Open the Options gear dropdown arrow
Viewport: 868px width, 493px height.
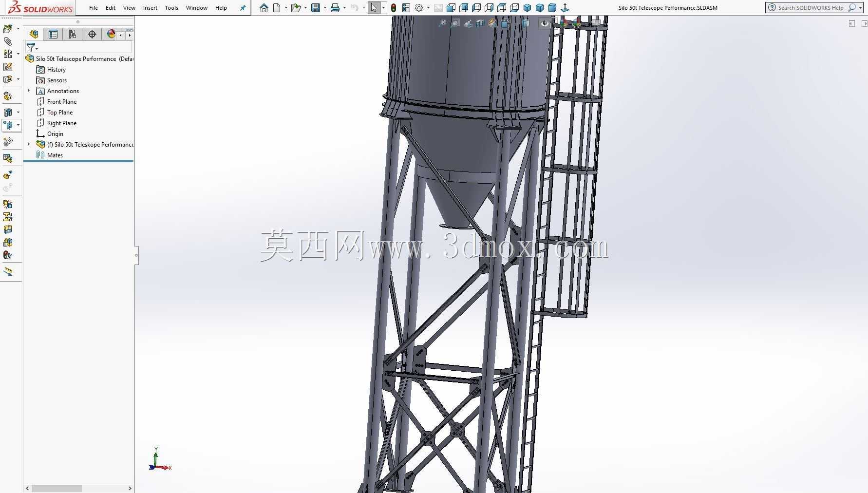click(x=428, y=8)
